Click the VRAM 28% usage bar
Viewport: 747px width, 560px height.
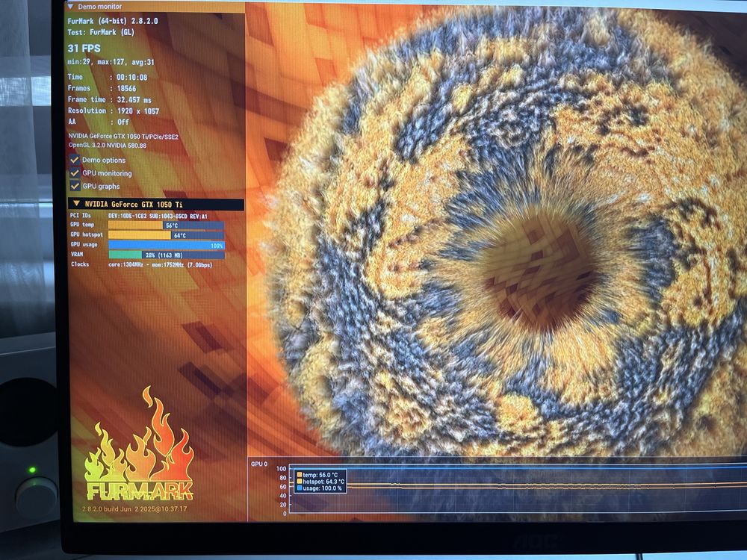[167, 255]
